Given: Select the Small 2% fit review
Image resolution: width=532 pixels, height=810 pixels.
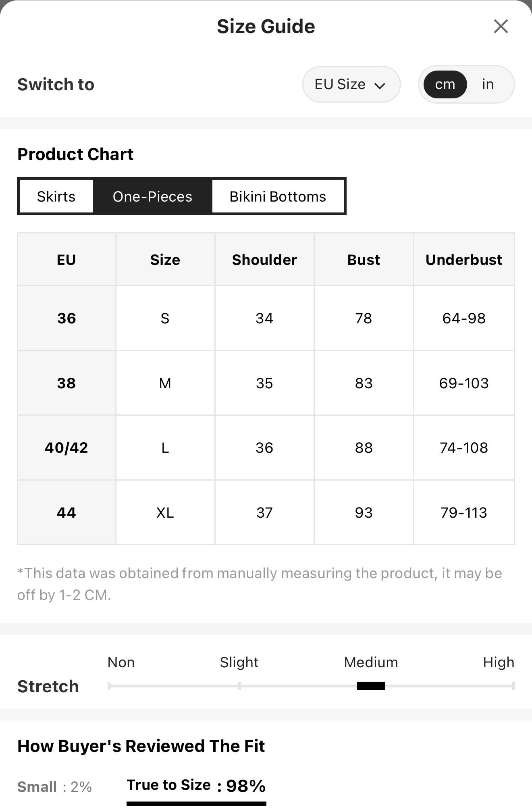Looking at the screenshot, I should coord(54,787).
